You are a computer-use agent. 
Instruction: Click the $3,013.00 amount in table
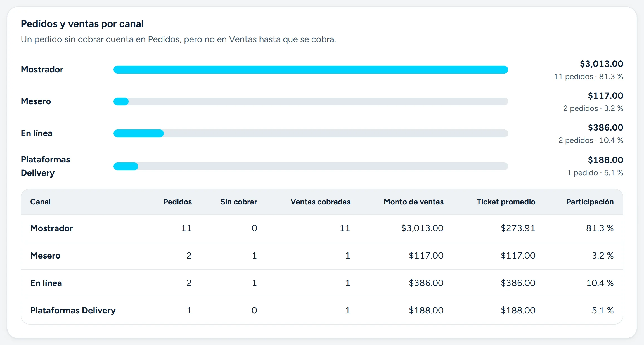coord(422,228)
